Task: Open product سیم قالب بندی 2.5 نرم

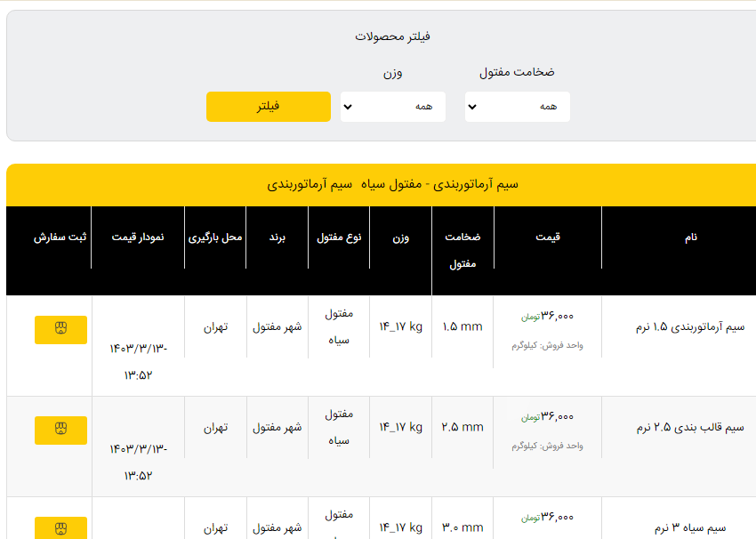Action: pyautogui.click(x=690, y=427)
